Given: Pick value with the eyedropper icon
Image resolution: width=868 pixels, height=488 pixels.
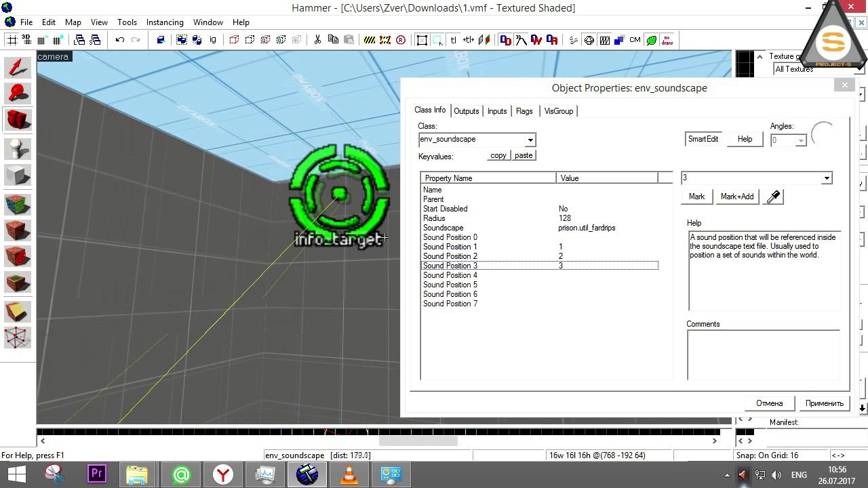Looking at the screenshot, I should point(774,197).
